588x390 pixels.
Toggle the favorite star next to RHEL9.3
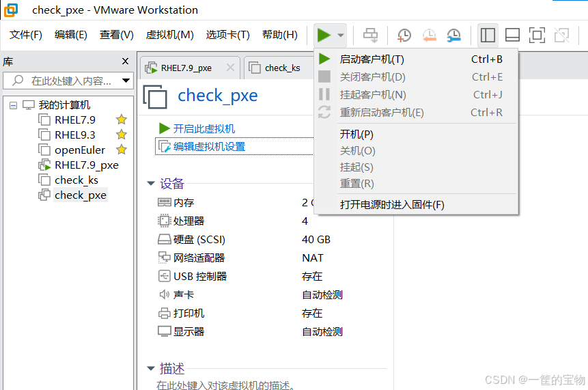tap(121, 135)
